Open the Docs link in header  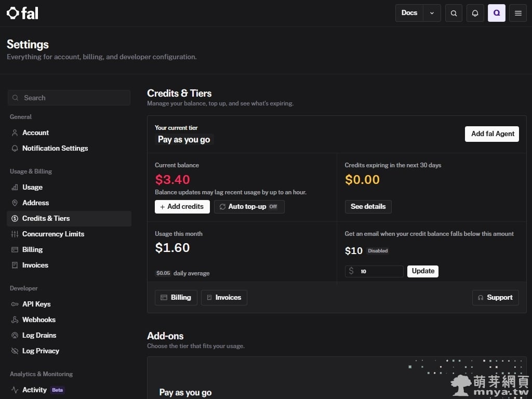[409, 13]
